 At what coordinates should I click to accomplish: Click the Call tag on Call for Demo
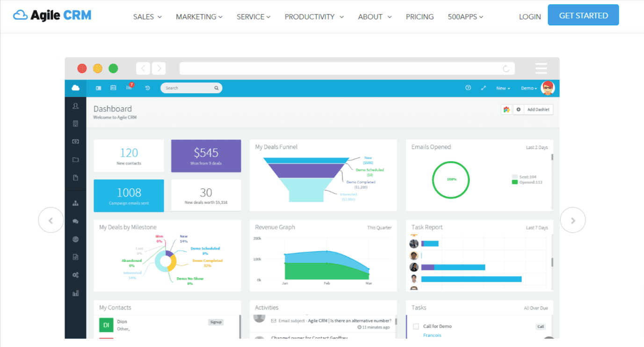(541, 327)
